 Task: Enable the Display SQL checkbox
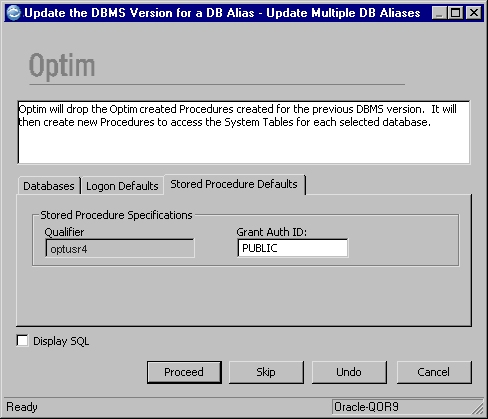point(22,341)
